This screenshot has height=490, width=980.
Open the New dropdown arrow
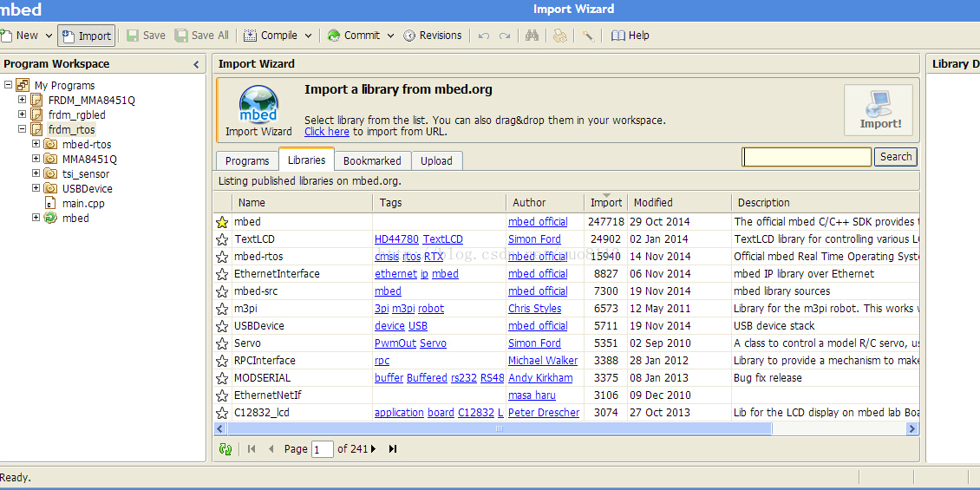(x=49, y=36)
